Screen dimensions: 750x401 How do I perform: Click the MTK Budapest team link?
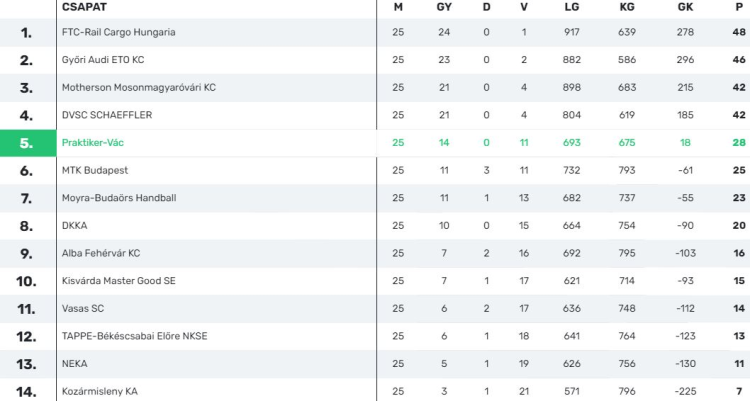(95, 170)
